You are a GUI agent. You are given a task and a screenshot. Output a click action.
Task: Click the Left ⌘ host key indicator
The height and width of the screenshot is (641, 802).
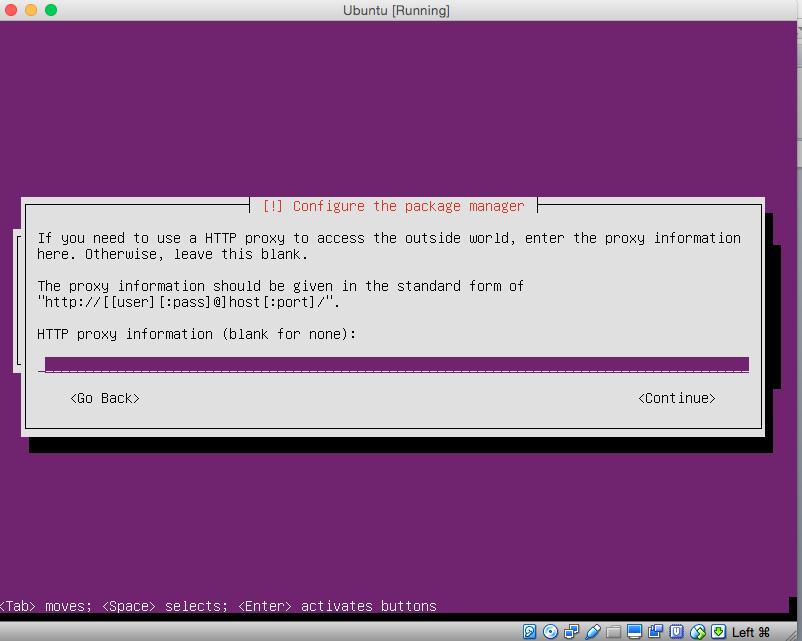coord(751,632)
